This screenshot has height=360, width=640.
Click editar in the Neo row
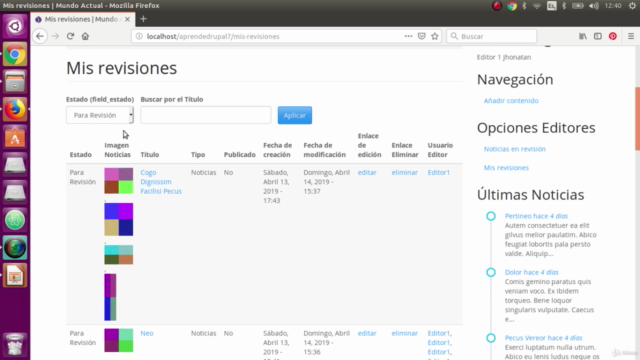(x=367, y=333)
